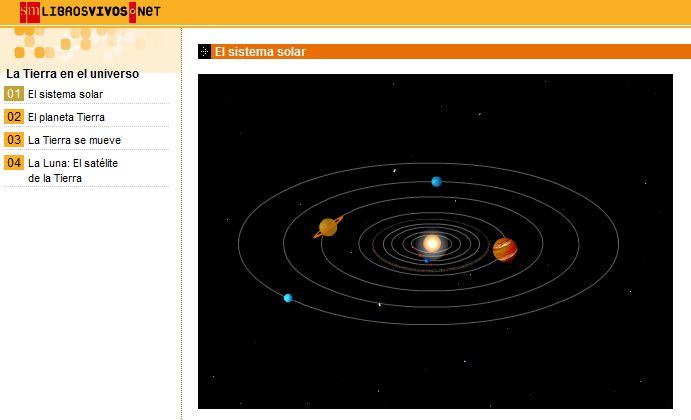This screenshot has width=691, height=420.
Task: Click the 01 number badge
Action: [x=14, y=94]
